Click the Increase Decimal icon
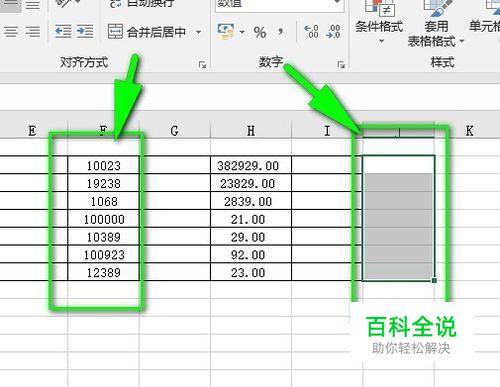Screen dimensions: 500x387 tap(311, 32)
